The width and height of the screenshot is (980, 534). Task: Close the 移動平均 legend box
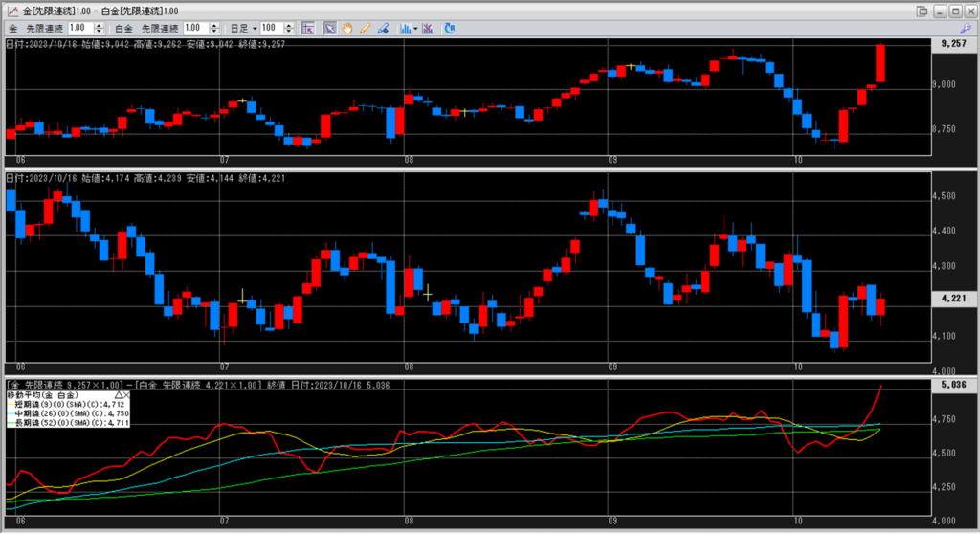point(127,394)
